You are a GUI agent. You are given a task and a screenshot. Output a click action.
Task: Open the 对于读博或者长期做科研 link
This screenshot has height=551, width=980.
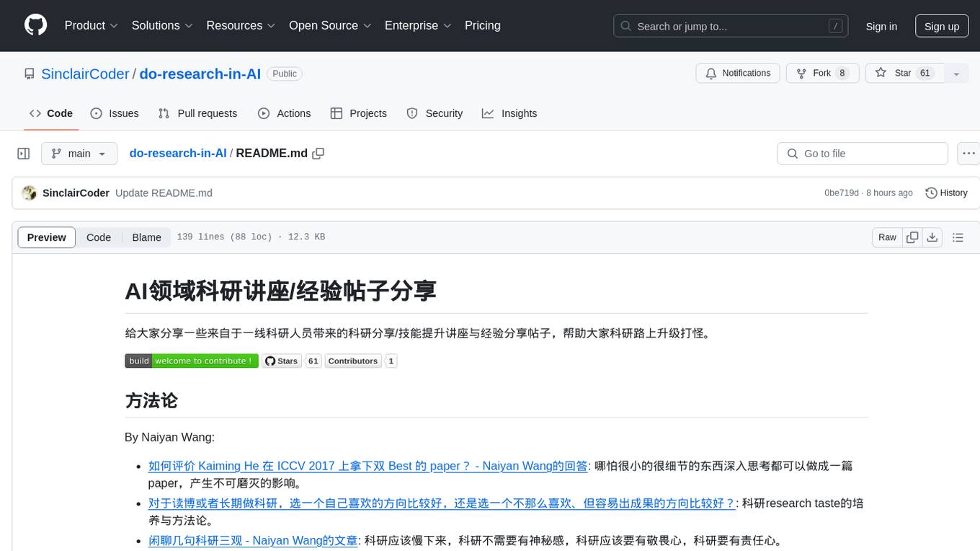coord(442,503)
